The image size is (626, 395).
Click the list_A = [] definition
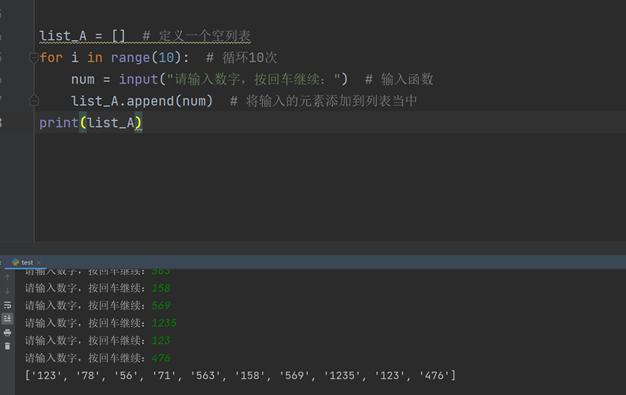tap(82, 36)
